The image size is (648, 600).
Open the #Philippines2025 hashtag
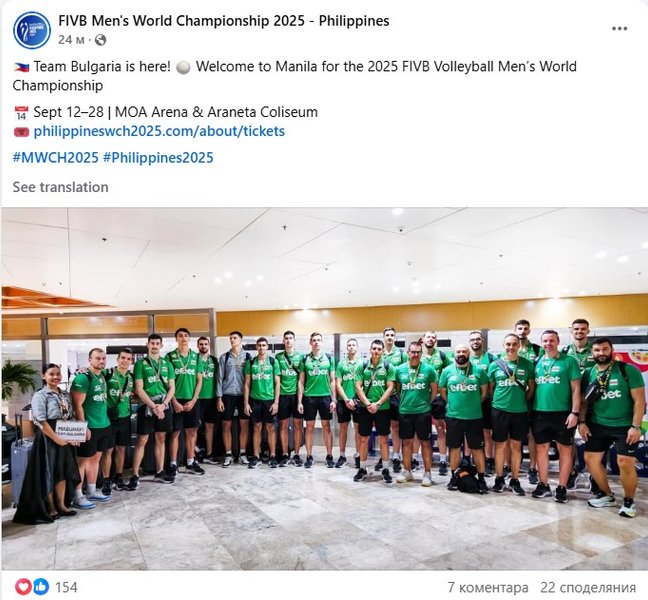pyautogui.click(x=158, y=157)
